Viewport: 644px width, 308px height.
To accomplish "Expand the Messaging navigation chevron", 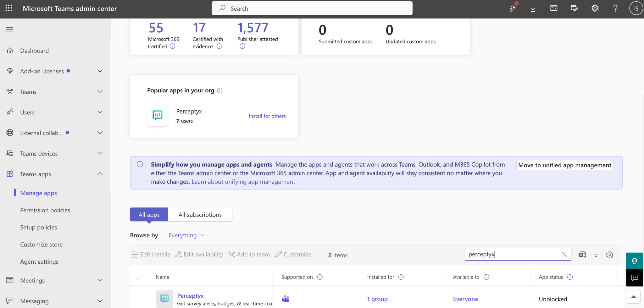I will (100, 301).
